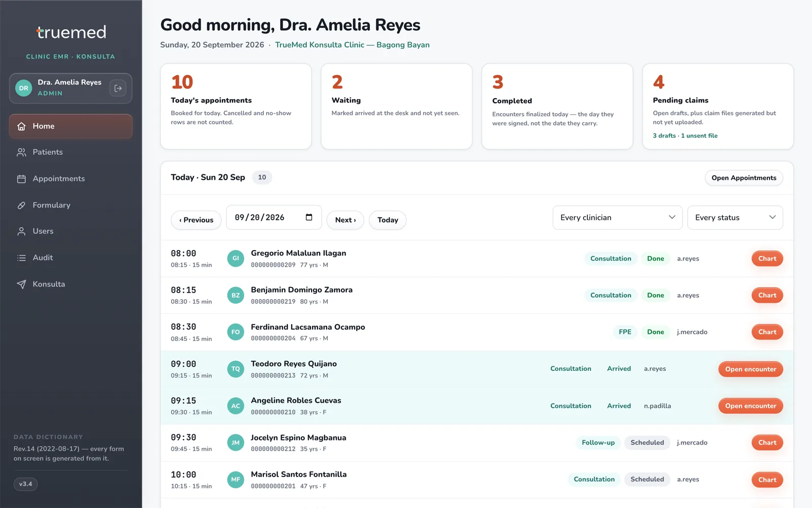The image size is (812, 508).
Task: Advance with the Next button
Action: point(345,220)
